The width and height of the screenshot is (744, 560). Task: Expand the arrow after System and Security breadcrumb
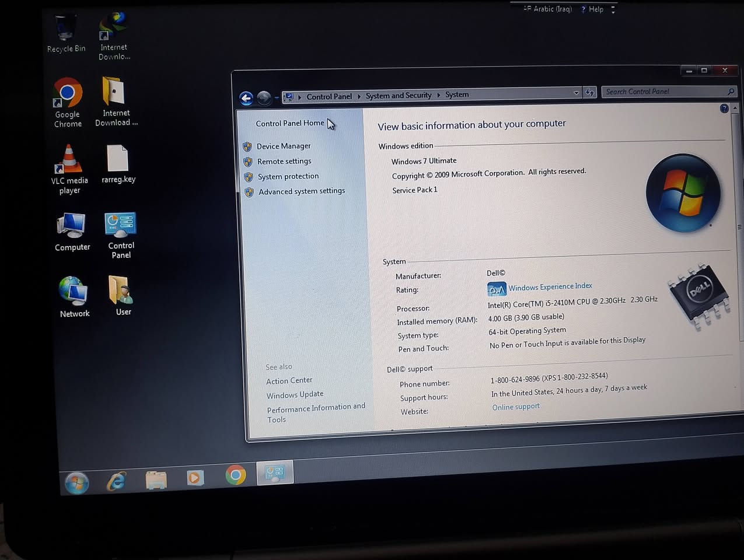click(x=438, y=95)
